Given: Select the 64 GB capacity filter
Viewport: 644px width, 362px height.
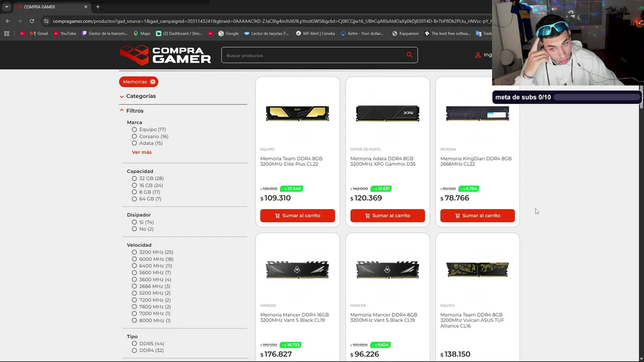Looking at the screenshot, I should (x=134, y=199).
